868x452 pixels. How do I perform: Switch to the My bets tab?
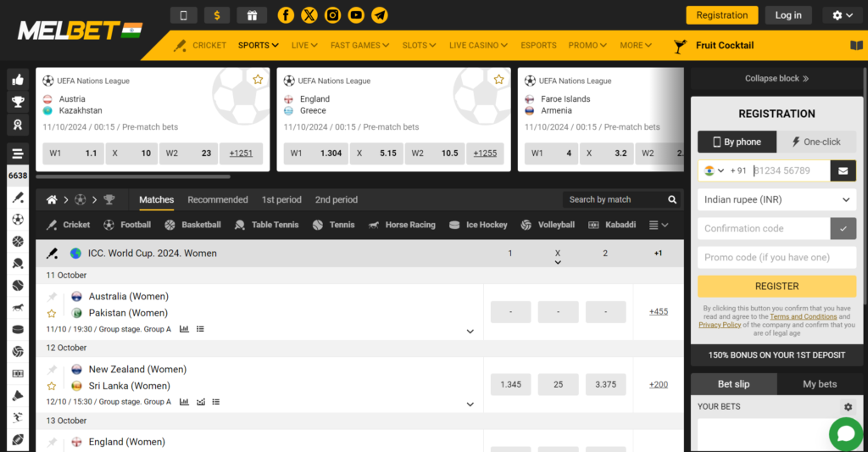tap(820, 384)
